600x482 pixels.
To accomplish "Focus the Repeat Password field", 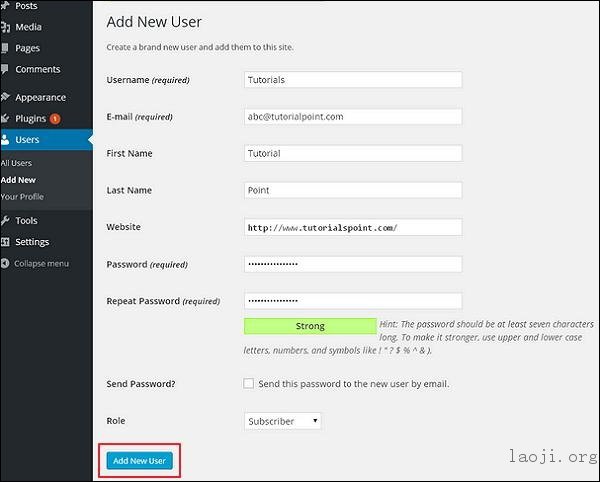I will (x=353, y=301).
